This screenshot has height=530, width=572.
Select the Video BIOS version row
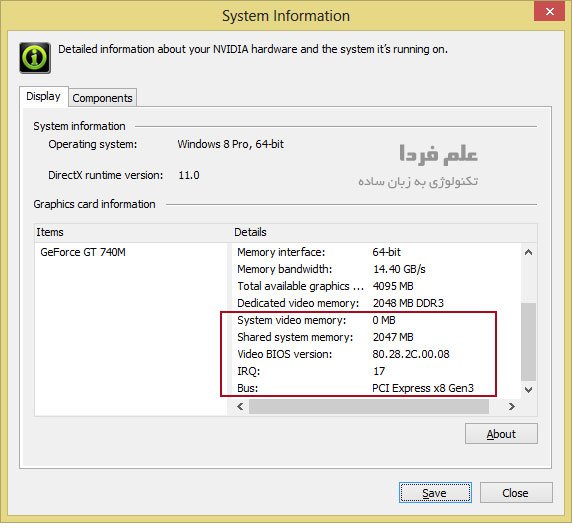376,354
